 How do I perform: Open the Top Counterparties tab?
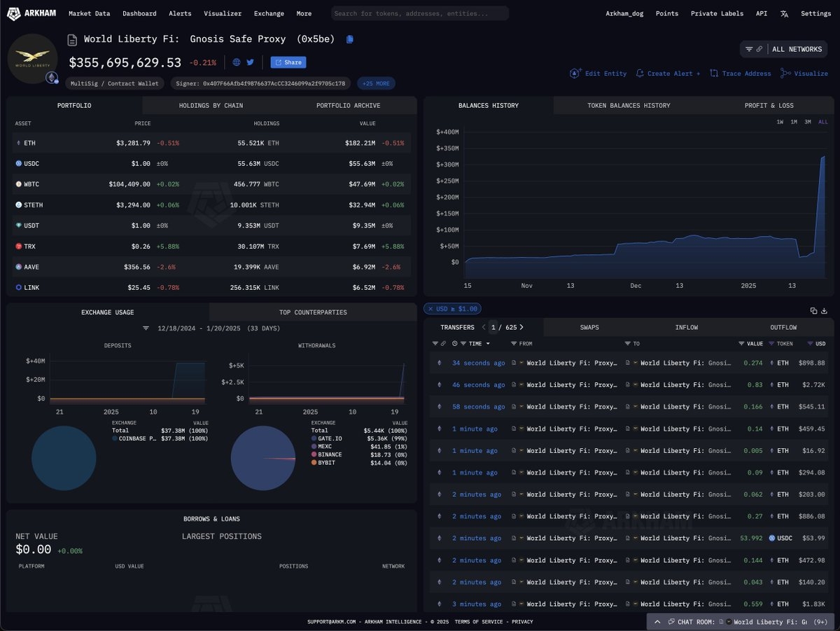(x=313, y=312)
